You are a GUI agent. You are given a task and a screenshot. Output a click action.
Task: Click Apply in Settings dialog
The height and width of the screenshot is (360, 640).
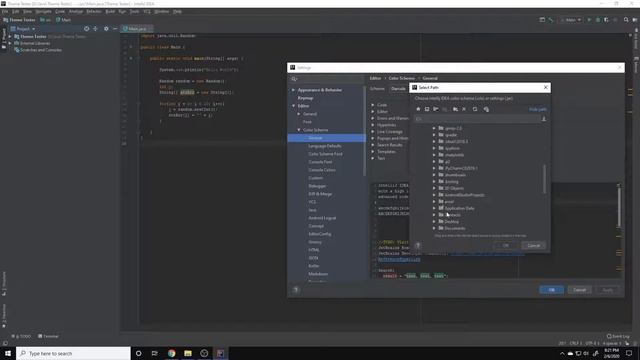pos(608,290)
